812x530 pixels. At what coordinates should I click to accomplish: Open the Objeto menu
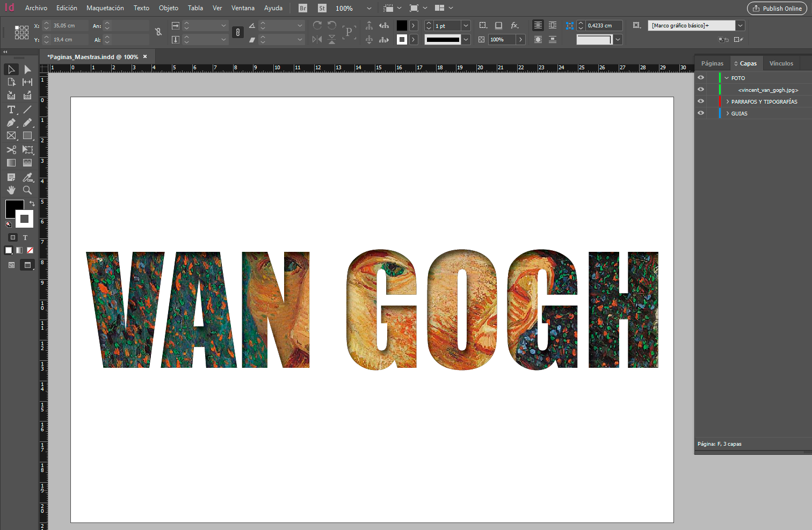click(168, 8)
